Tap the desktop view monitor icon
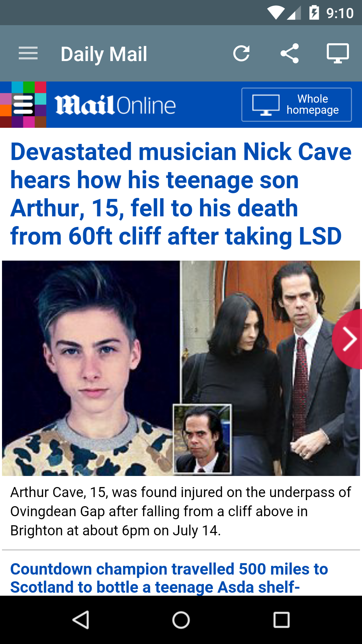Viewport: 362px width, 644px height. click(x=338, y=53)
